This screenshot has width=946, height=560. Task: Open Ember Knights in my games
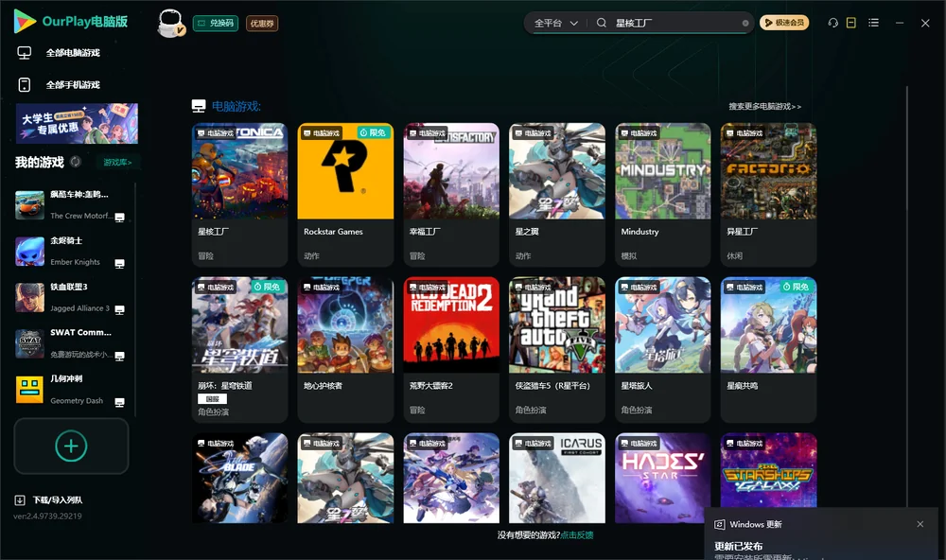coord(70,251)
